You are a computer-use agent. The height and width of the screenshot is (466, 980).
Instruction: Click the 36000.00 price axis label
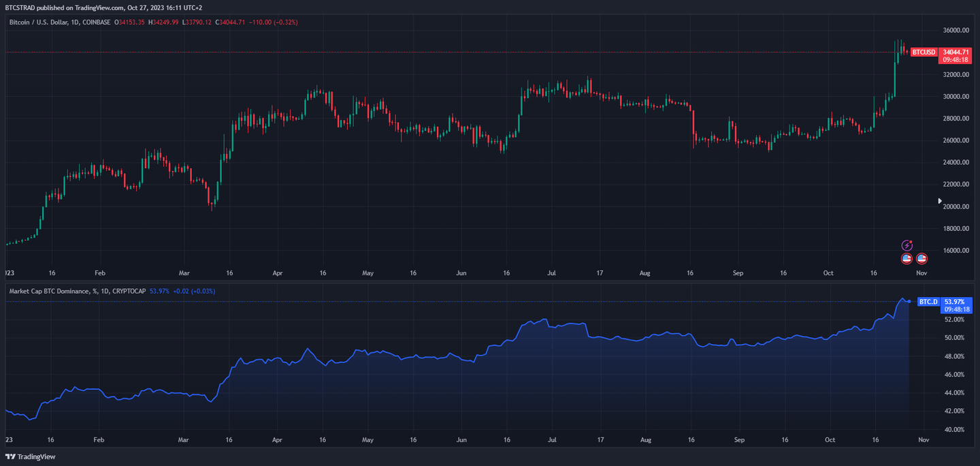pyautogui.click(x=955, y=31)
